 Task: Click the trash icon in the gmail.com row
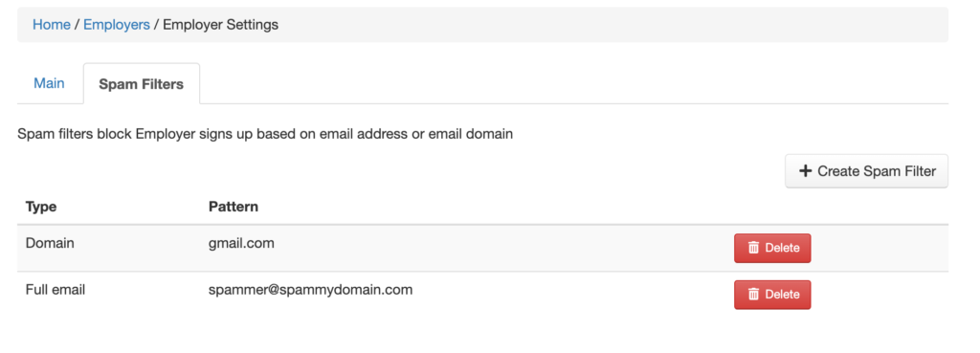[x=754, y=248]
